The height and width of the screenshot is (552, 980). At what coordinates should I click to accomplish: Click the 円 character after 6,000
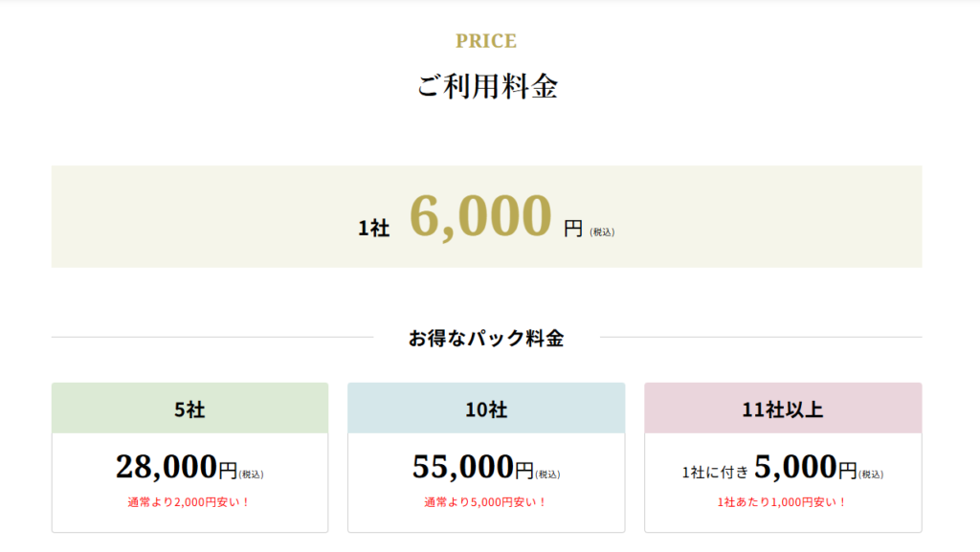click(x=573, y=229)
